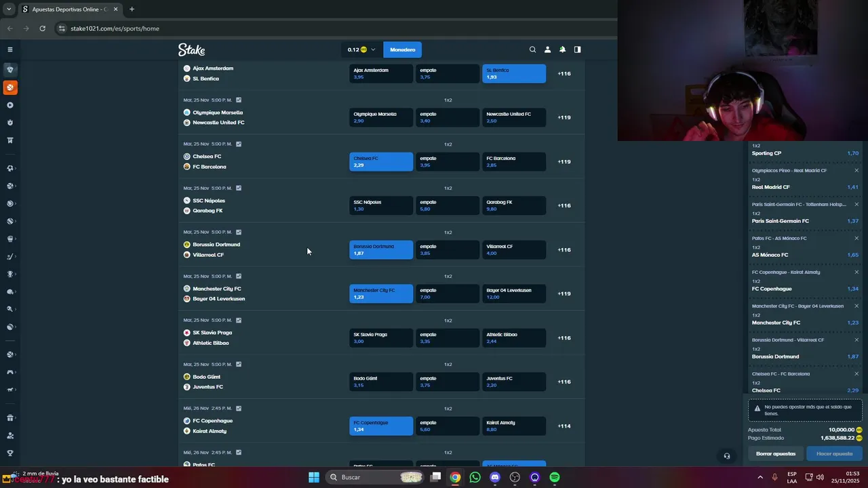Open Discord from the taskbar
Image resolution: width=868 pixels, height=488 pixels.
coord(495,477)
